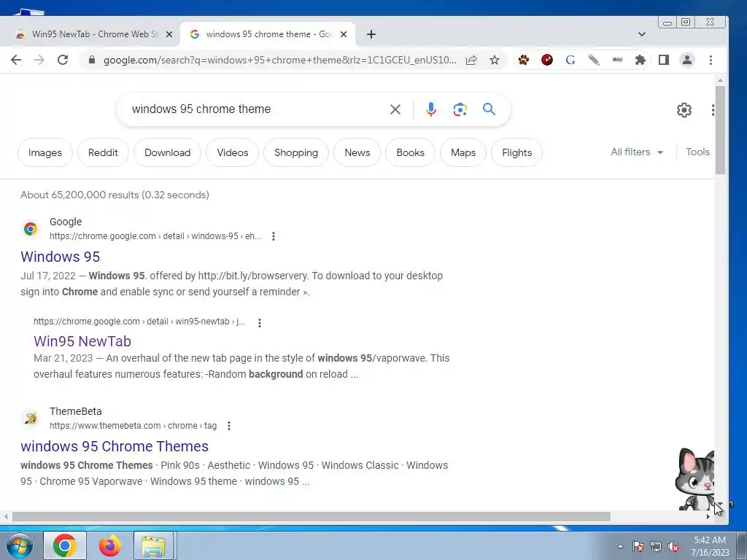Filter results by Reddit
747x560 pixels.
click(103, 152)
